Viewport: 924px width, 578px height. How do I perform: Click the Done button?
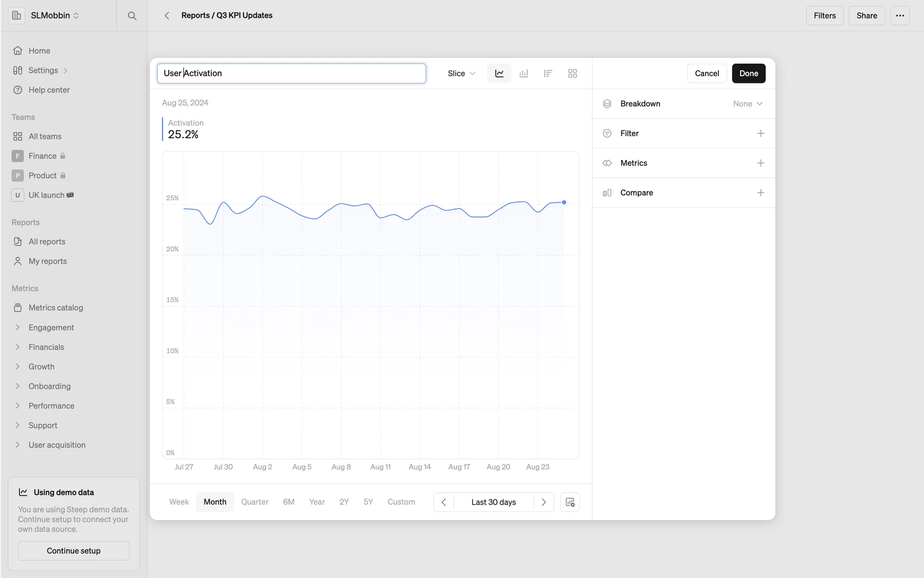748,73
